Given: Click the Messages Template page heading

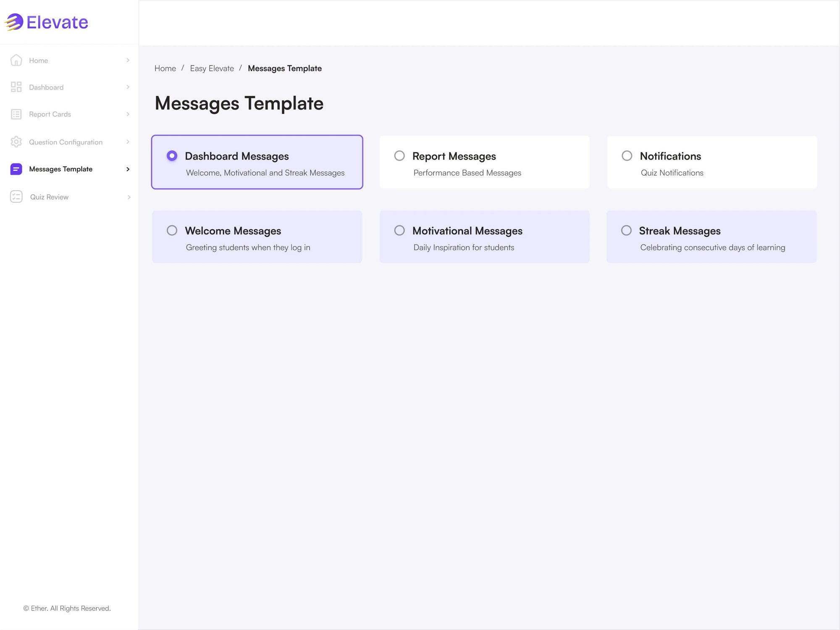Looking at the screenshot, I should point(239,103).
